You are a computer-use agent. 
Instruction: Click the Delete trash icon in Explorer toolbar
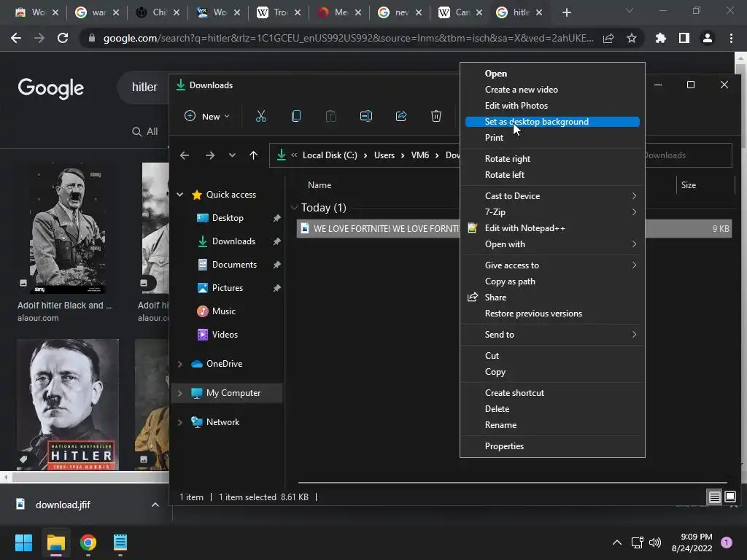436,116
